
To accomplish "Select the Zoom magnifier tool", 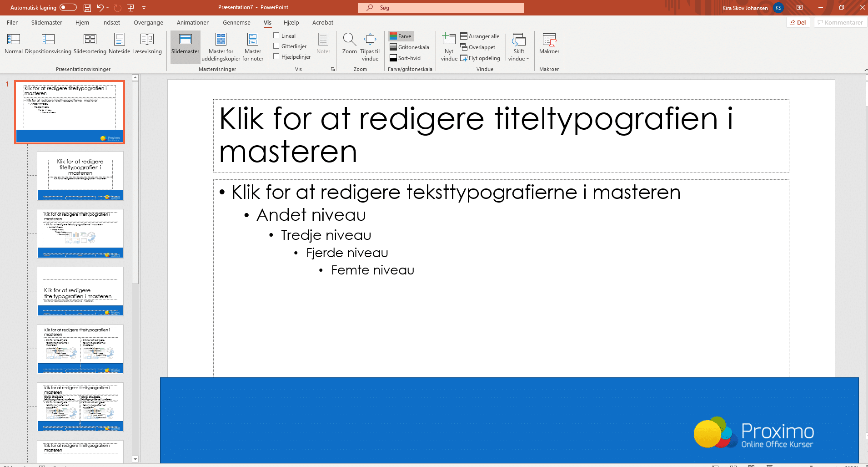I will point(349,43).
